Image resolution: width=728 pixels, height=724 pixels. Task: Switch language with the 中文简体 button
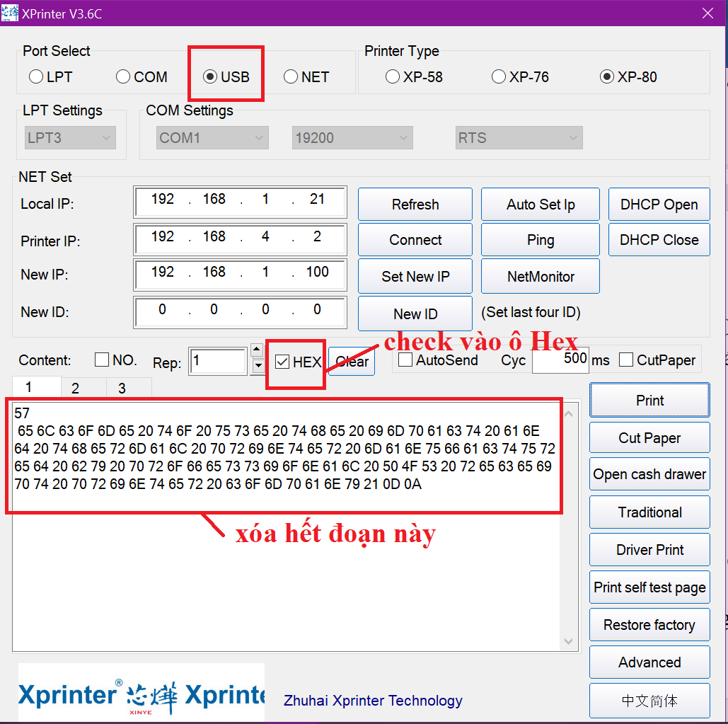click(x=649, y=701)
